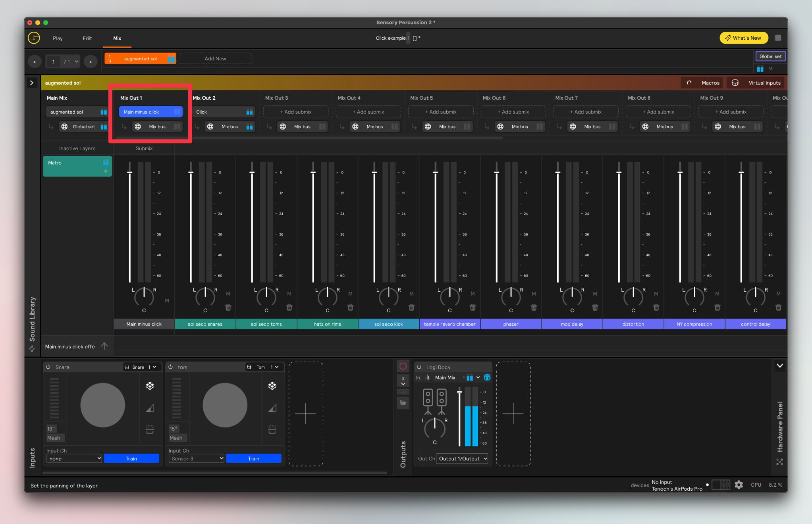Select the Main minus click submix
The height and width of the screenshot is (524, 812).
point(150,112)
